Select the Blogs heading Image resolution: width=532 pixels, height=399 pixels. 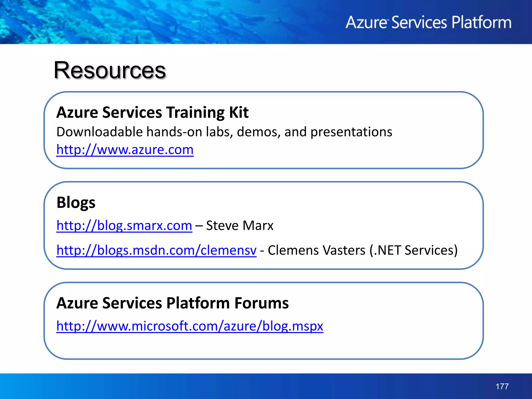click(x=76, y=203)
